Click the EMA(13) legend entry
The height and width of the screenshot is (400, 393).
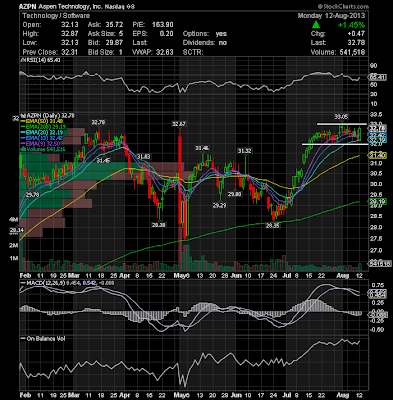[41, 138]
